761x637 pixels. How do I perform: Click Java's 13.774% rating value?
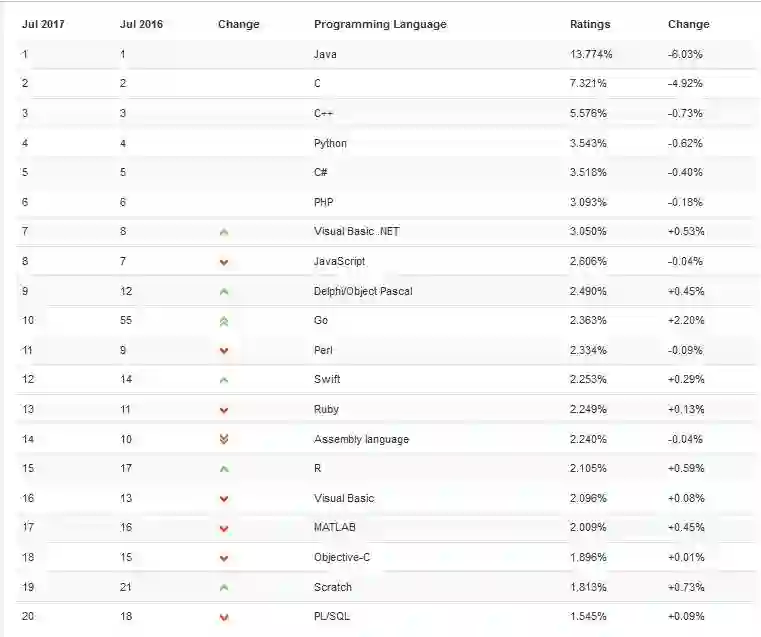(588, 54)
